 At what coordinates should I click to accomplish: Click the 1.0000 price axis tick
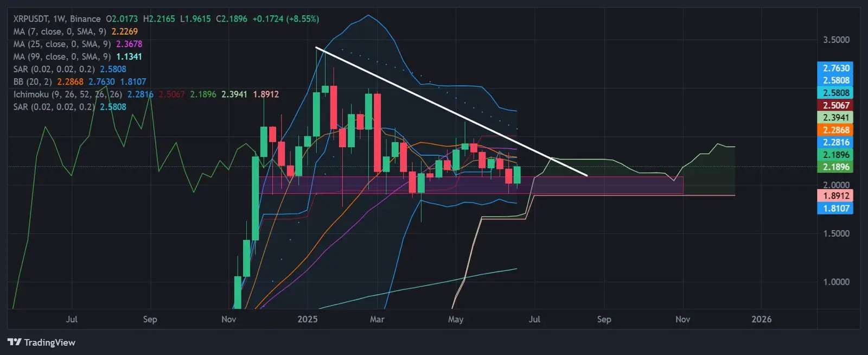836,282
